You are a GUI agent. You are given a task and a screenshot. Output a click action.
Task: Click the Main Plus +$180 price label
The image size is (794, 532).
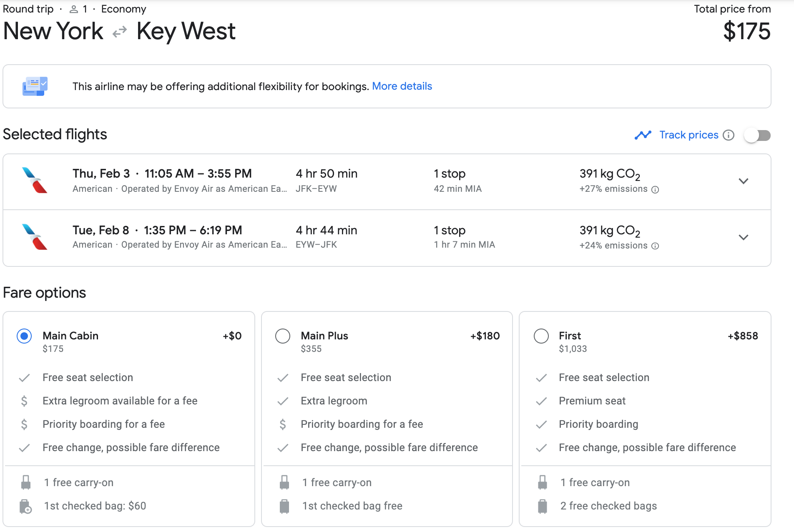click(485, 336)
